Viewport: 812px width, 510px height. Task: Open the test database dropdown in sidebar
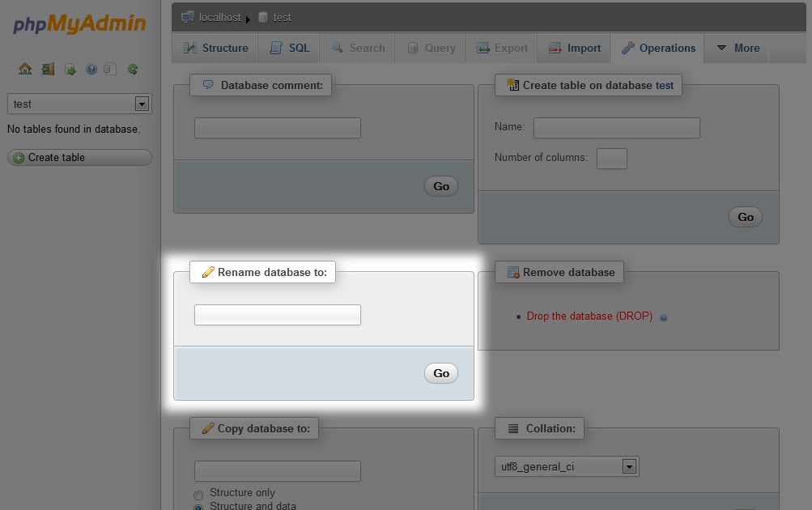point(79,104)
